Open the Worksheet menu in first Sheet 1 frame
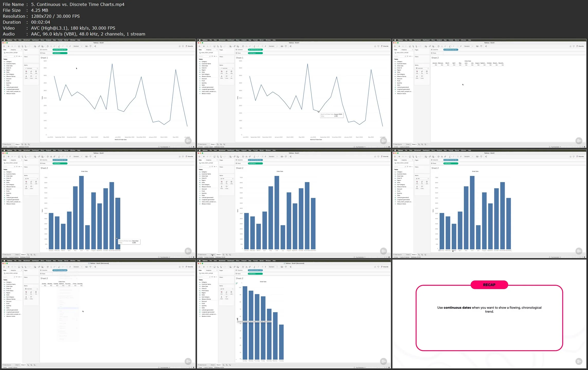Viewport: 588px width, 370px height. tap(27, 40)
